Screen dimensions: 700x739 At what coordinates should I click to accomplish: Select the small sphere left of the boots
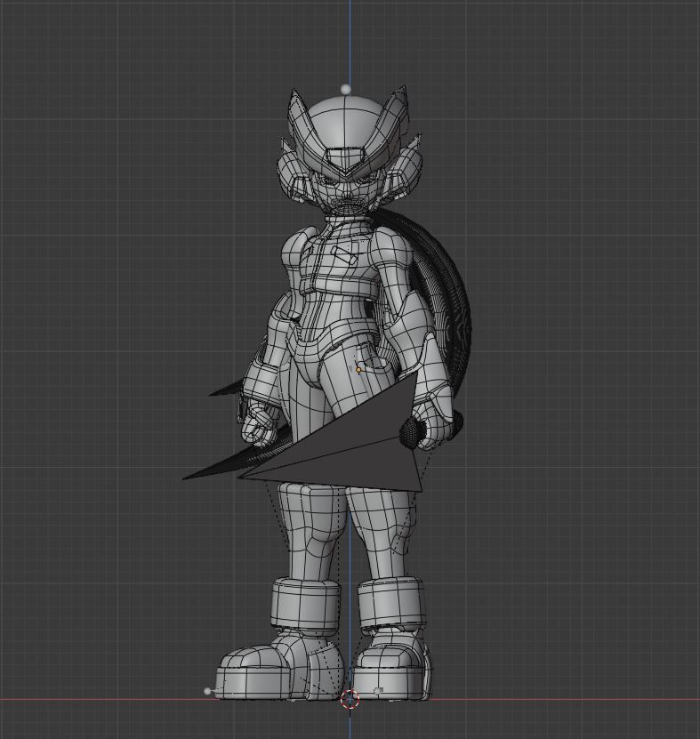(x=207, y=691)
